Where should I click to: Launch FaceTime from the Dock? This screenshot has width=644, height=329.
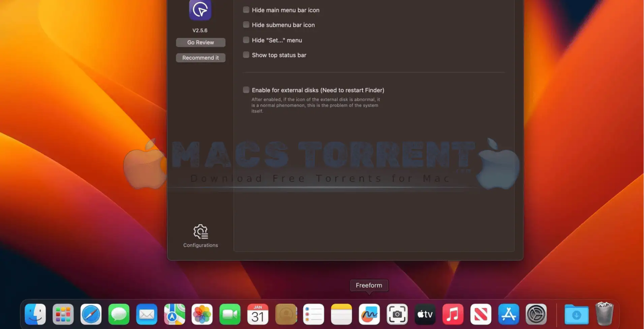click(x=230, y=314)
